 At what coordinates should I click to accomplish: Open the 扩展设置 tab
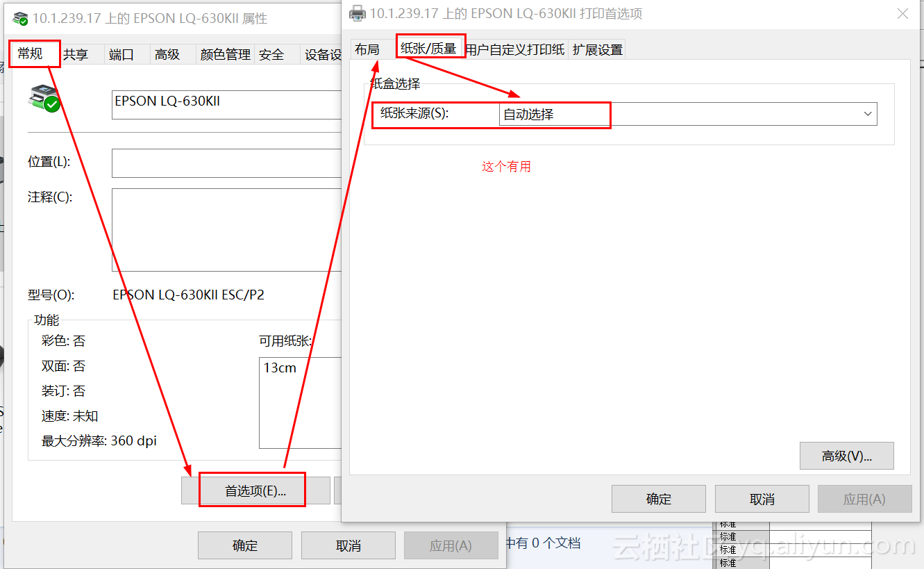pos(598,50)
